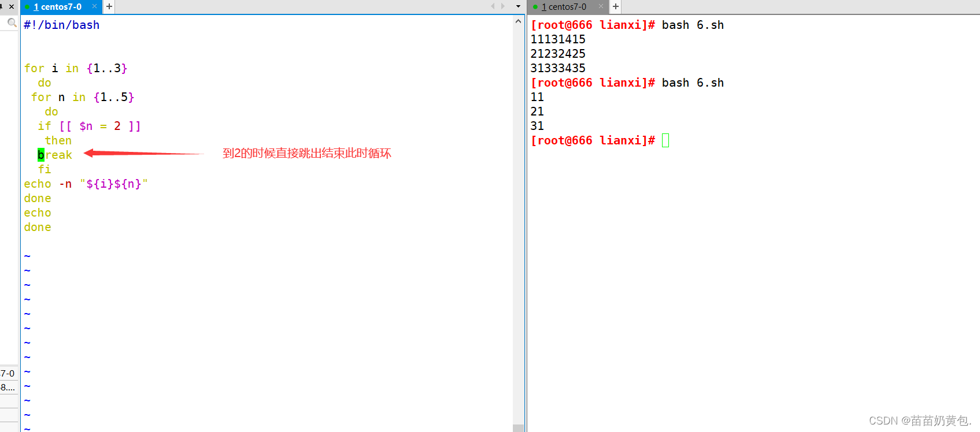
Task: Show previous tab with the left arrow
Action: tap(493, 6)
